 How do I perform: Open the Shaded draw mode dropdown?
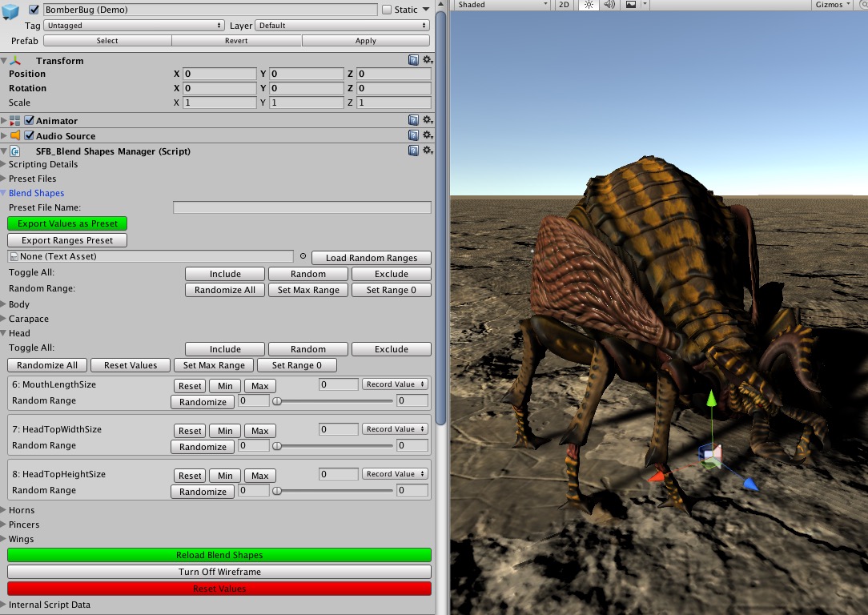[x=501, y=5]
